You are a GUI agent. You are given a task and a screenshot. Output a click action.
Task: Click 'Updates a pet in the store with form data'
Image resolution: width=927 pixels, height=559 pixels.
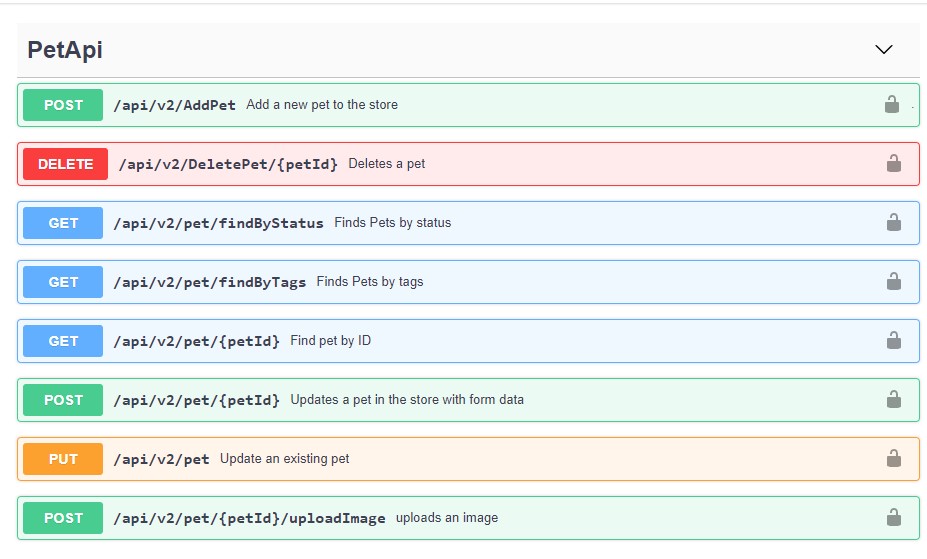[407, 400]
